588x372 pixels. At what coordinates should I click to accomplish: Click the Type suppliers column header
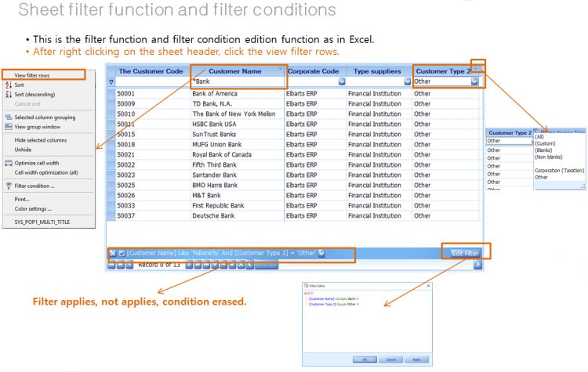tap(377, 71)
